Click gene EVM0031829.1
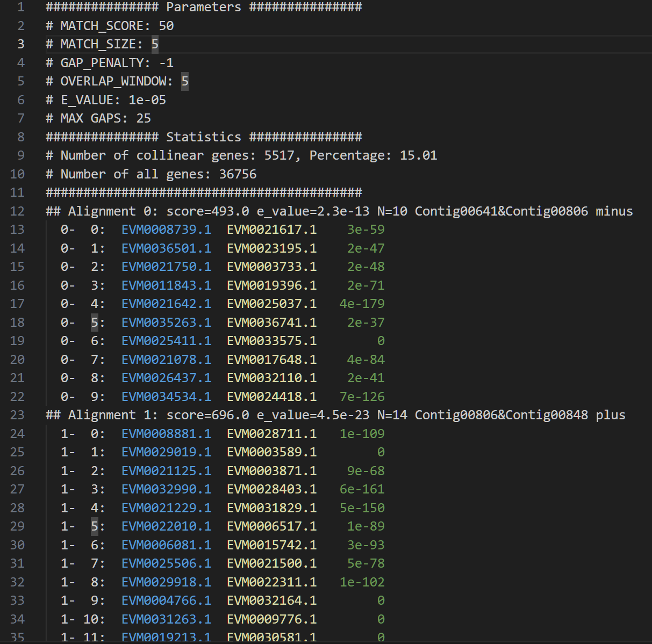 tap(271, 508)
